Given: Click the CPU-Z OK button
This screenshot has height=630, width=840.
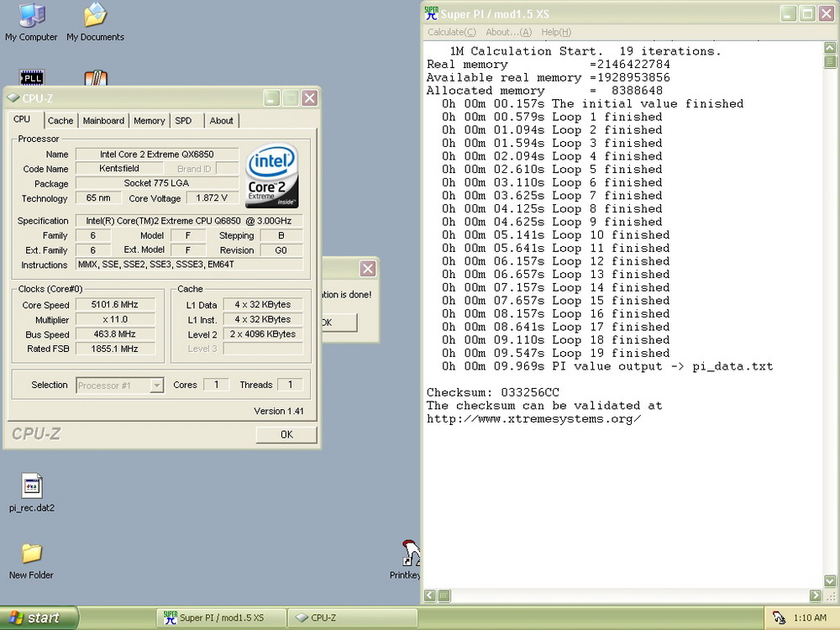Looking at the screenshot, I should (286, 434).
